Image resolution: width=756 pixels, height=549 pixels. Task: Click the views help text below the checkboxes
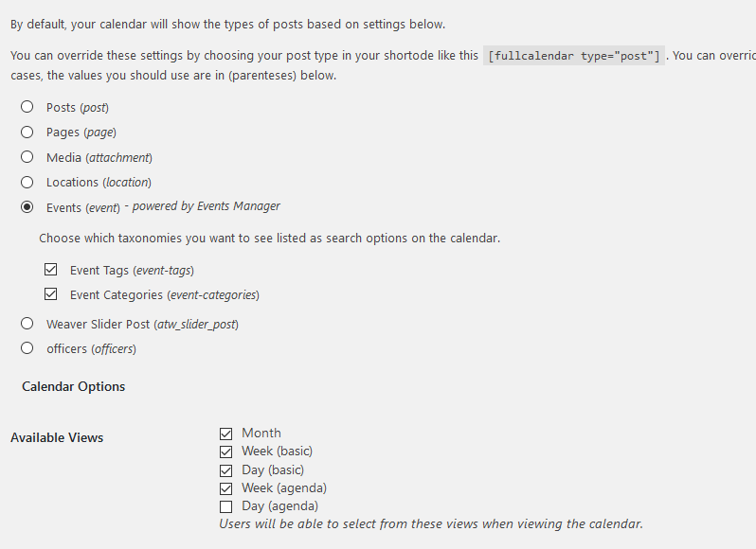point(431,523)
